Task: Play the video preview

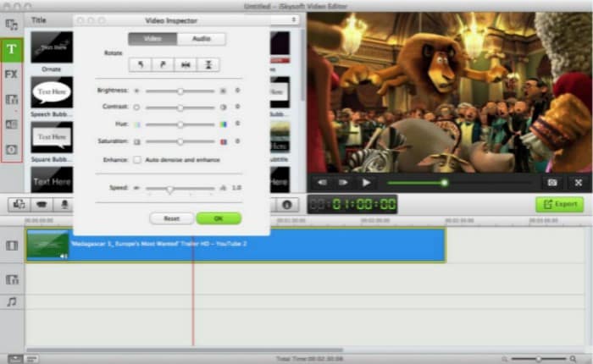Action: click(366, 183)
